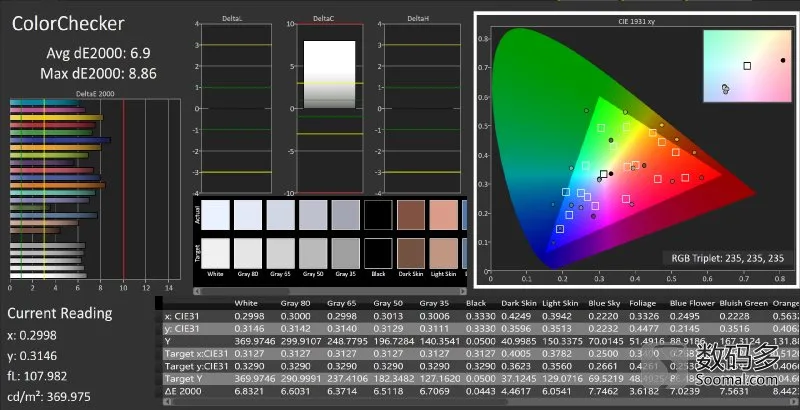Screen dimensions: 800x410
Task: Click the ΔE 2000 row label
Action: pyautogui.click(x=183, y=391)
